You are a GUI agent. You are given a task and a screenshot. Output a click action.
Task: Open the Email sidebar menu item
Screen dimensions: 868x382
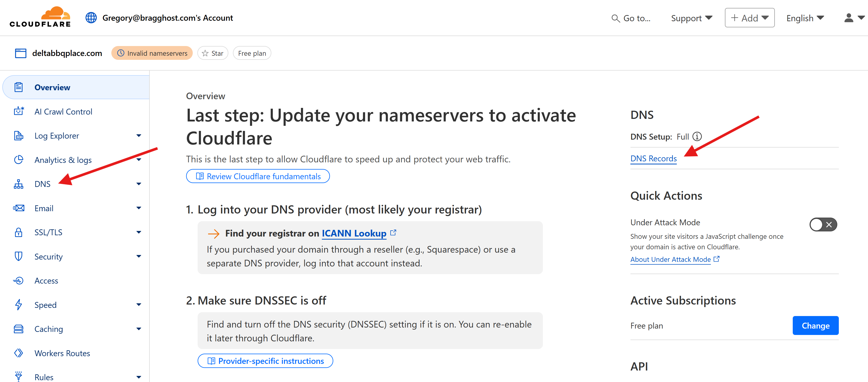click(x=44, y=208)
